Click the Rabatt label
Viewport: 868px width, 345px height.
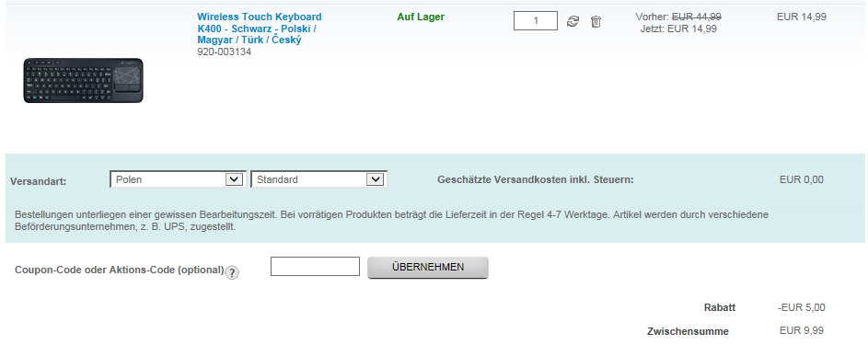[720, 307]
